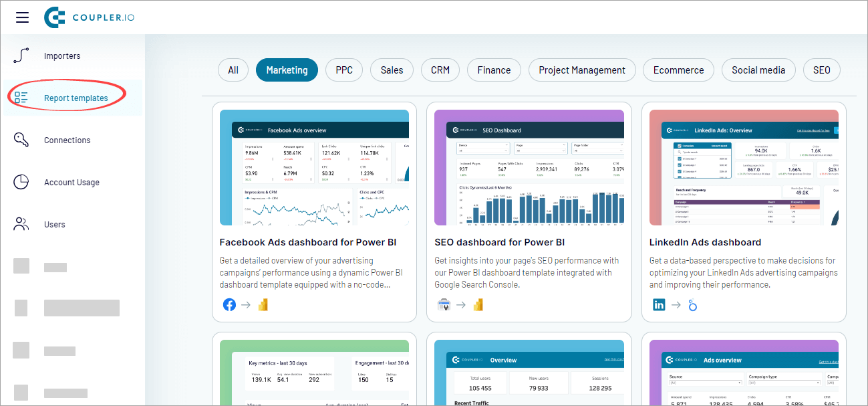Open Facebook Ads dashboard for Power BI title
The image size is (868, 406).
pos(308,242)
